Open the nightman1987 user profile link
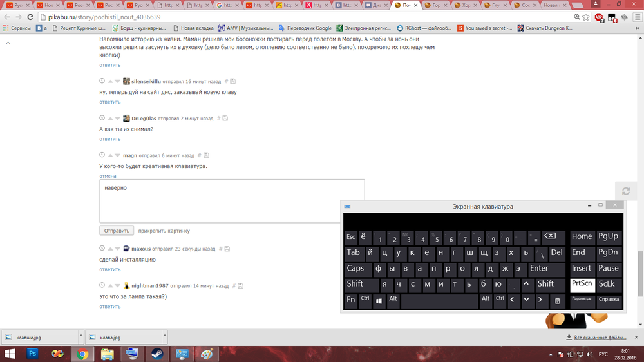 (149, 285)
